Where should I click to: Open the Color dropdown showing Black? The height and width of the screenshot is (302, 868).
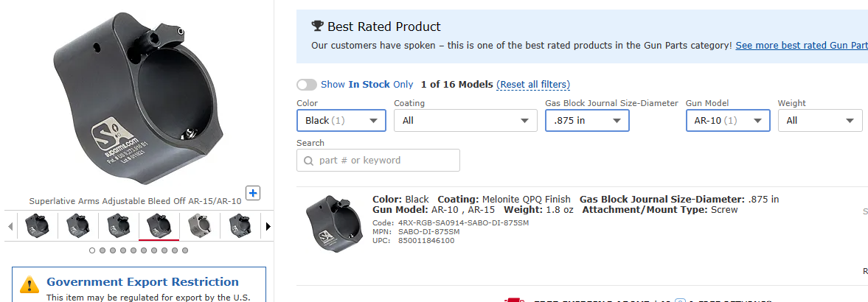[341, 121]
